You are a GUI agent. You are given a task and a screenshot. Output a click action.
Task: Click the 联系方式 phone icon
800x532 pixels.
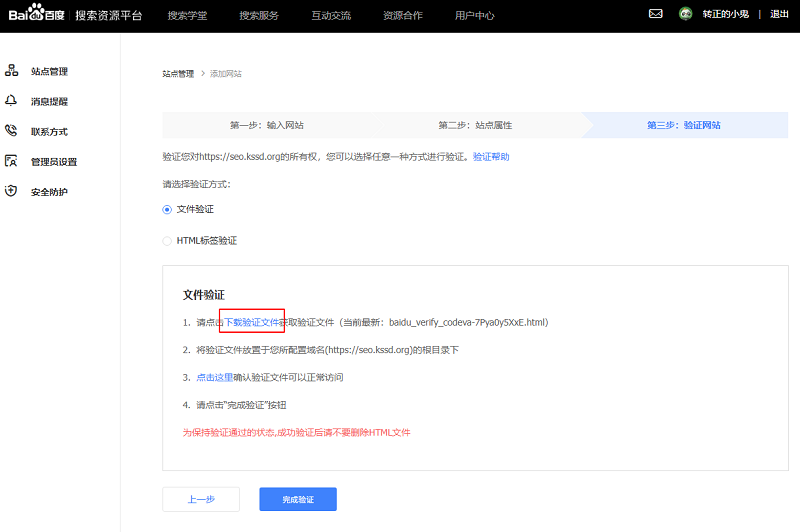coord(11,131)
